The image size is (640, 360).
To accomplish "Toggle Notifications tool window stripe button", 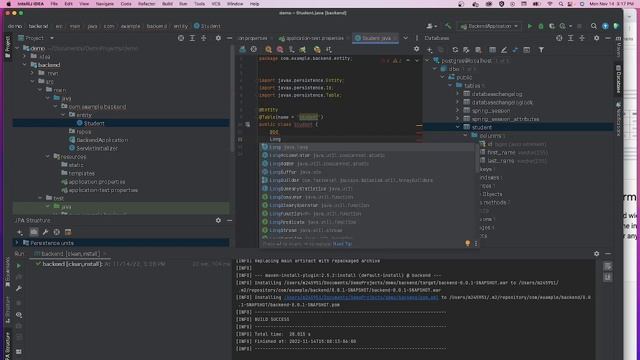I will [618, 118].
